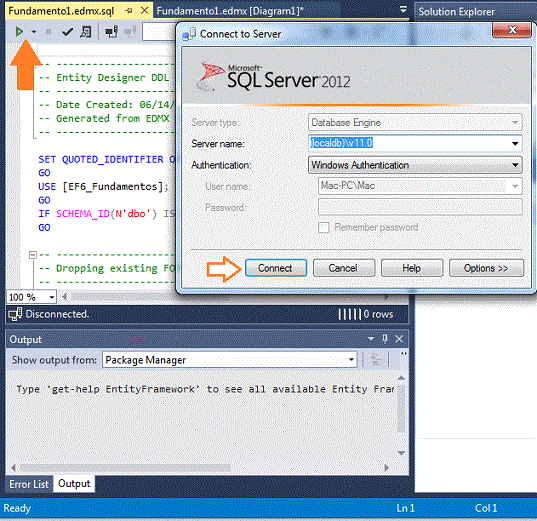537x521 pixels.
Task: Click the Output vertical scrollbar up arrow
Action: (x=401, y=378)
